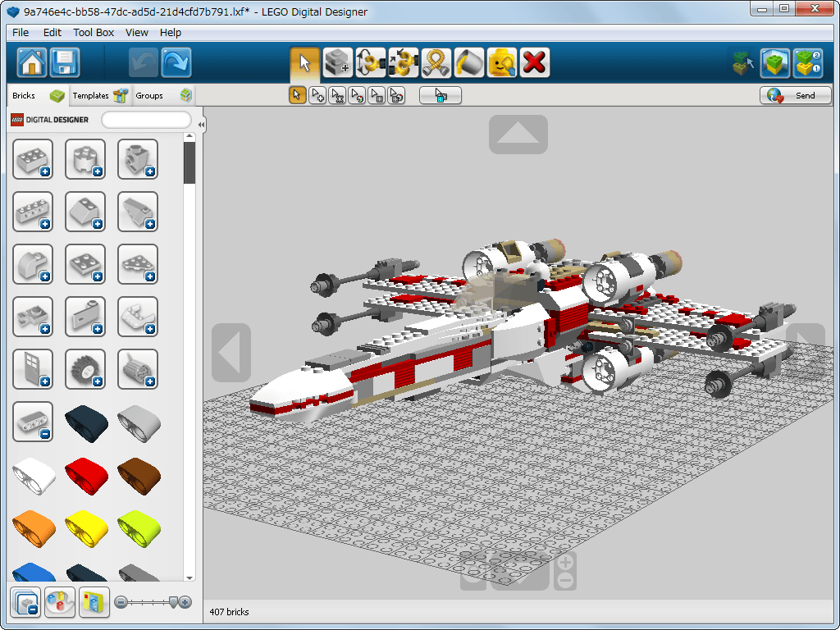The image size is (840, 630).
Task: Switch to View mode icon
Action: pyautogui.click(x=775, y=63)
